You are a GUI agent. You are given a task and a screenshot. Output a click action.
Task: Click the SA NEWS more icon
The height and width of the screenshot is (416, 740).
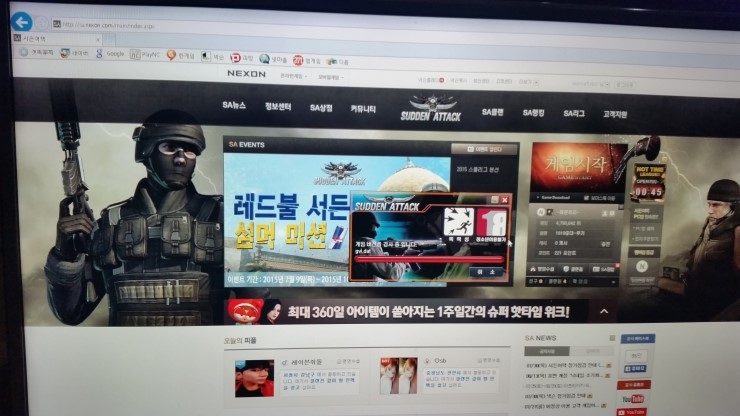click(x=612, y=338)
